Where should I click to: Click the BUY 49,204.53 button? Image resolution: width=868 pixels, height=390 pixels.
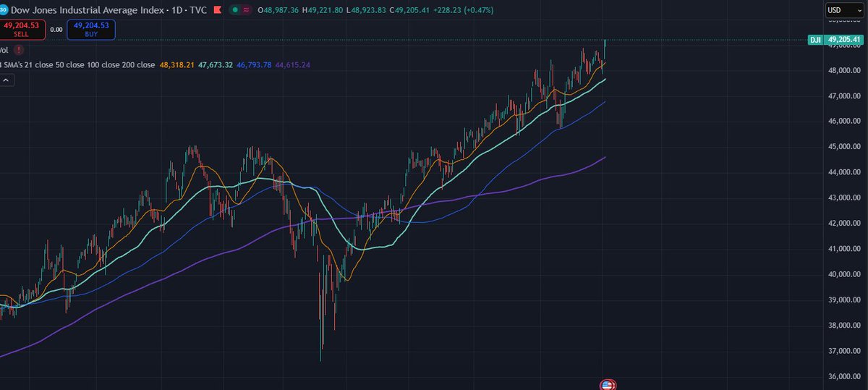[90, 29]
